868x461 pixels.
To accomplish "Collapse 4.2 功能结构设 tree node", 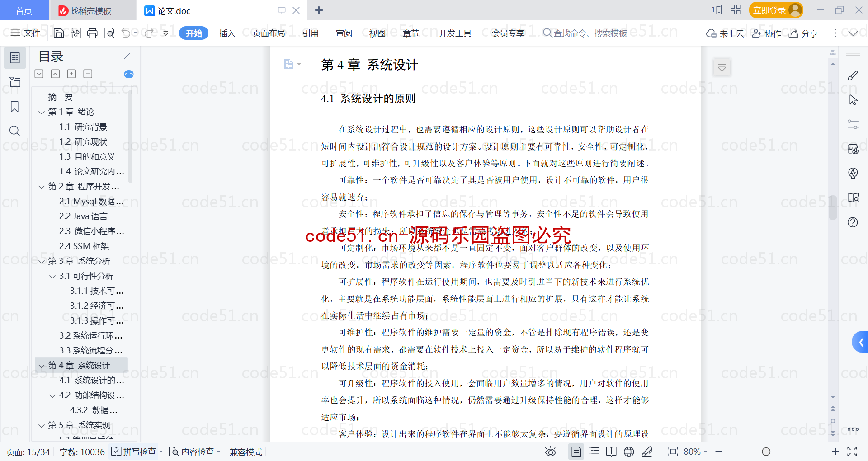I will click(x=52, y=395).
